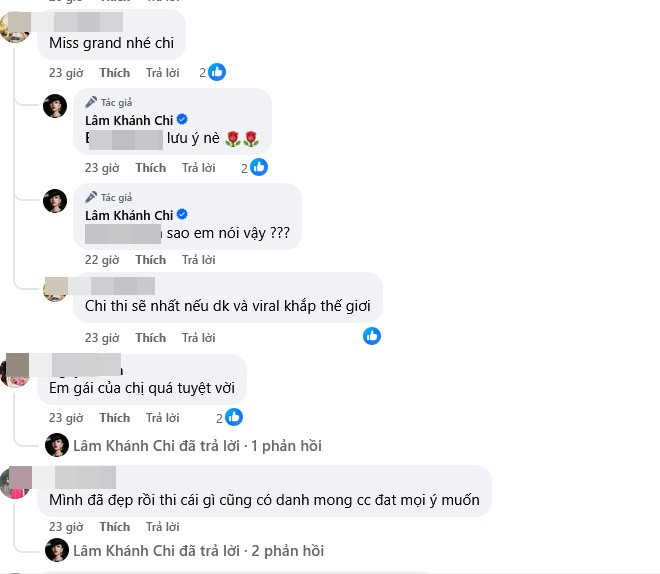Click the like reaction icon under "viral khắp thế giơi"
Viewport: 660px width, 574px height.
(x=372, y=336)
